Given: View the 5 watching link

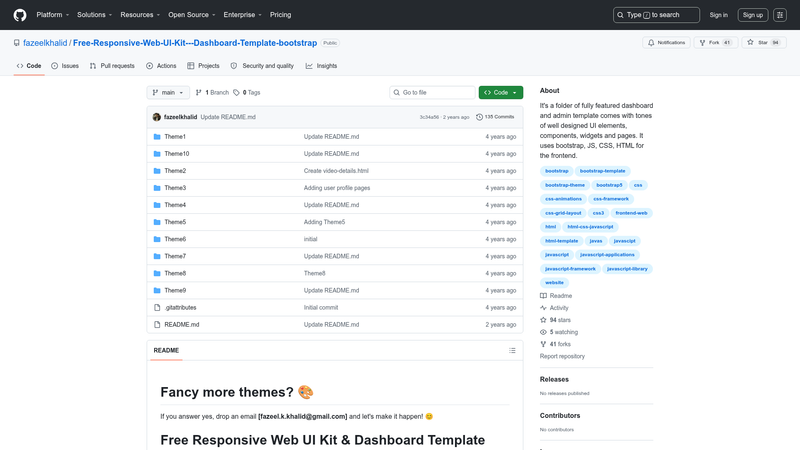Looking at the screenshot, I should pos(559,332).
